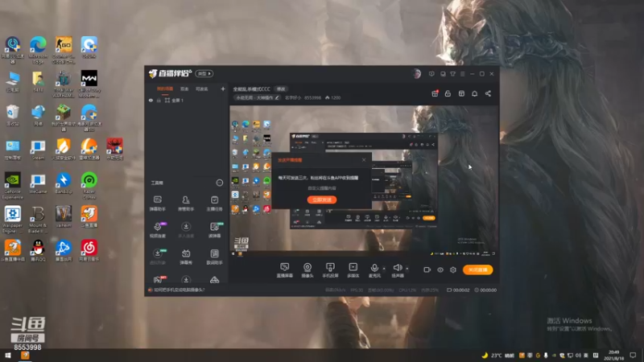Open the mode switch pill beside the logo
644x362 pixels.
[204, 73]
